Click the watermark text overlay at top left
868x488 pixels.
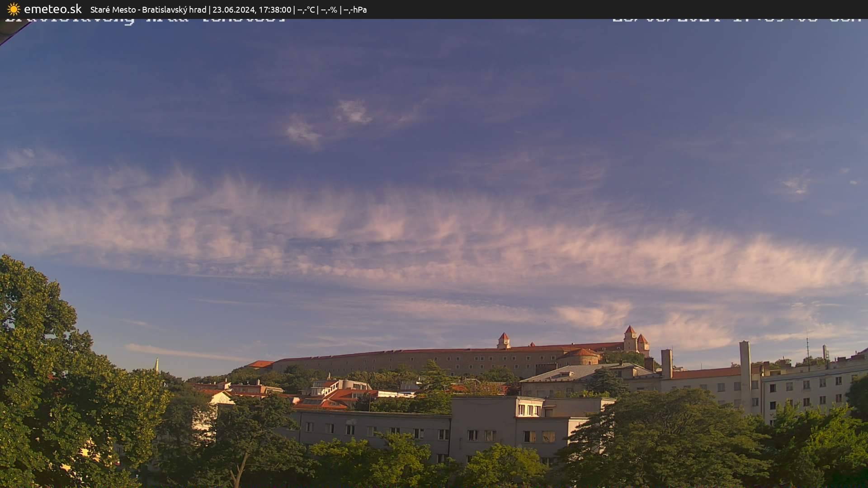(x=145, y=20)
